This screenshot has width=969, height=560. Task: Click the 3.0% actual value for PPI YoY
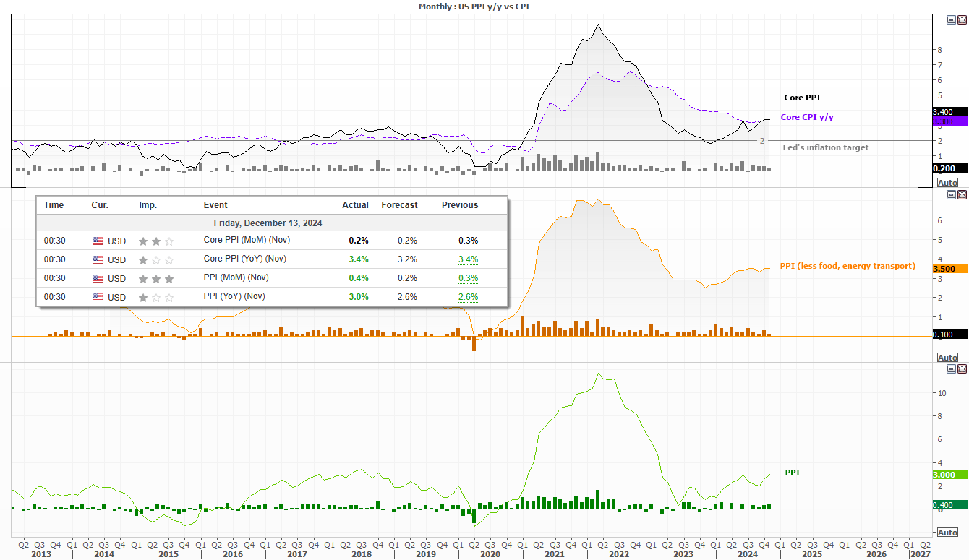(x=359, y=297)
